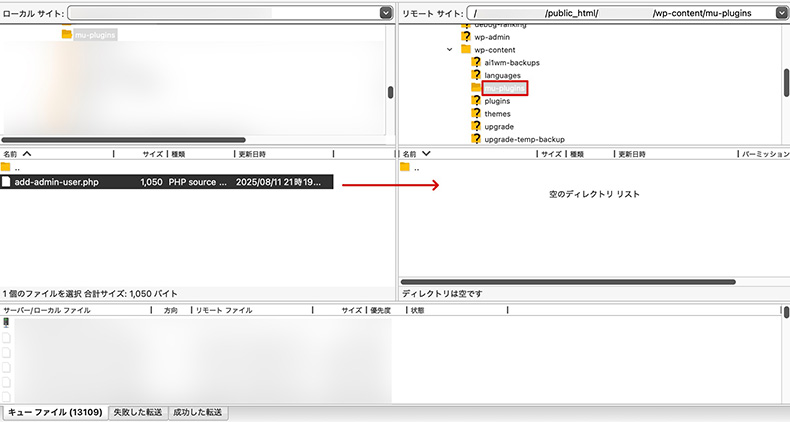Click the 状態 queue column header
The width and height of the screenshot is (790, 422).
[x=456, y=310]
